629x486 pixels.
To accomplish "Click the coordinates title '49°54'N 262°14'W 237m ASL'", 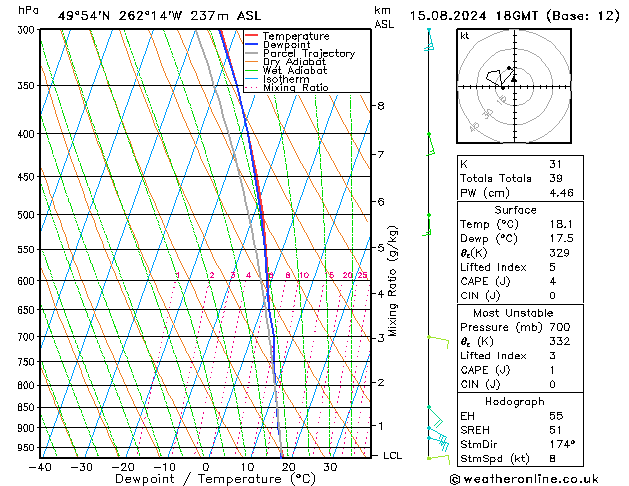I will [159, 16].
